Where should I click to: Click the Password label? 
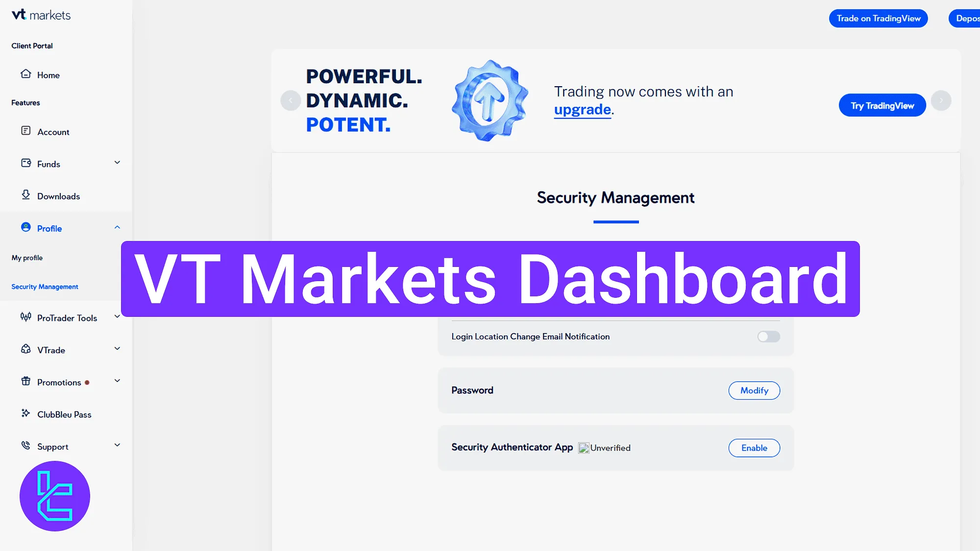(472, 390)
